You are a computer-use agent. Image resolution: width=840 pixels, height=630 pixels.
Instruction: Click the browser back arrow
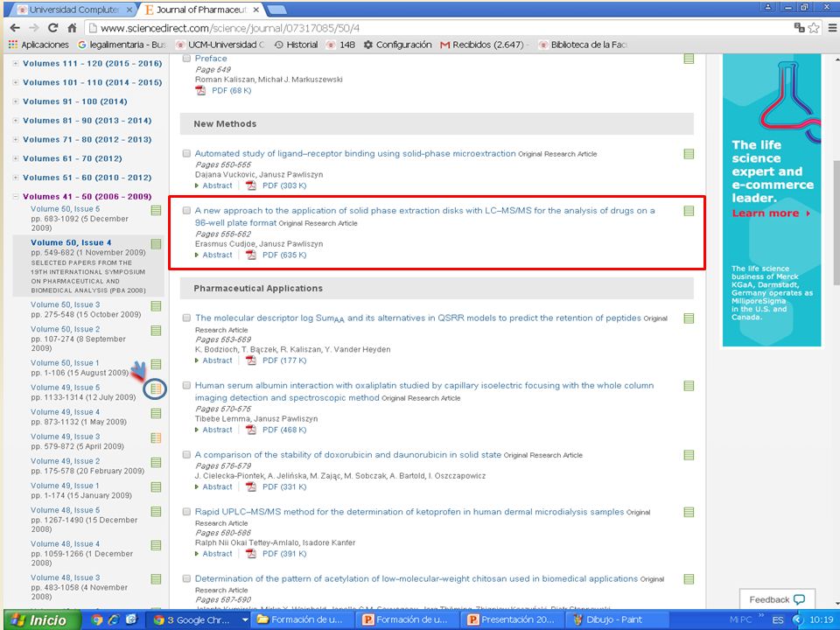click(15, 28)
